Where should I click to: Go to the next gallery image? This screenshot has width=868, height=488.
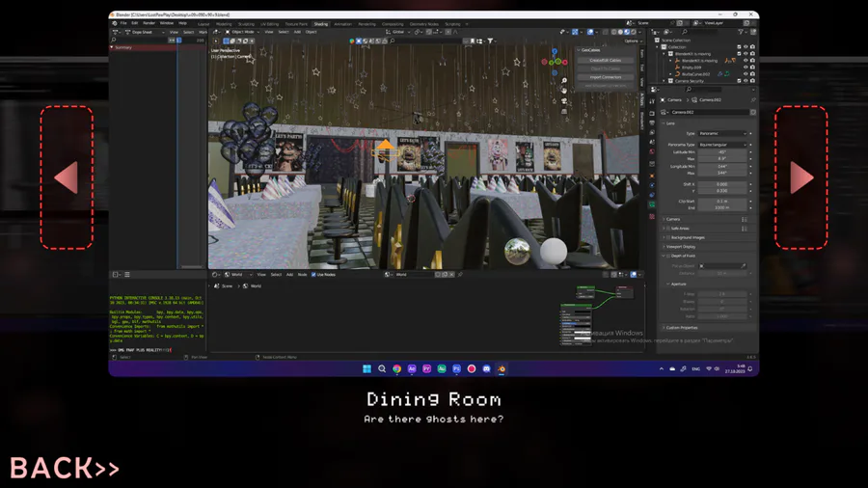click(801, 177)
